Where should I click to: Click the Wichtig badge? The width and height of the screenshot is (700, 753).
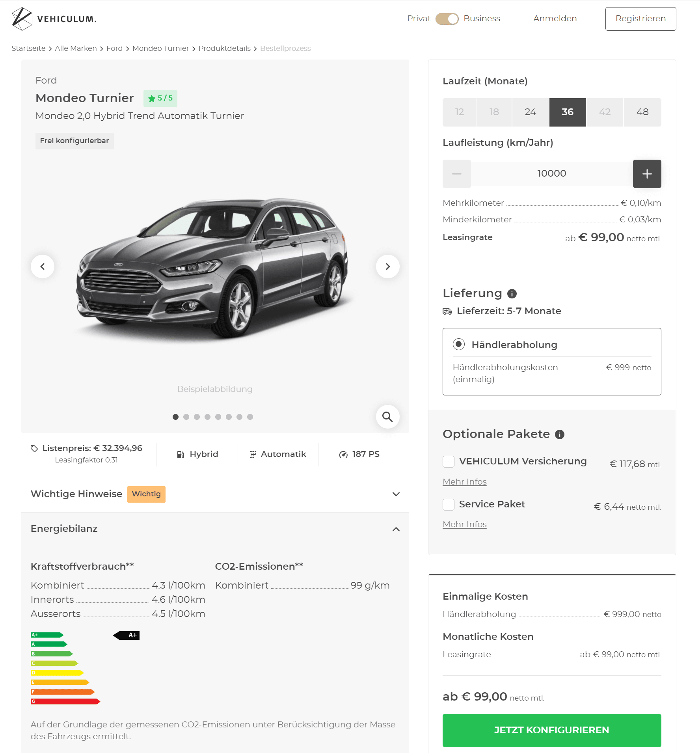tap(146, 494)
